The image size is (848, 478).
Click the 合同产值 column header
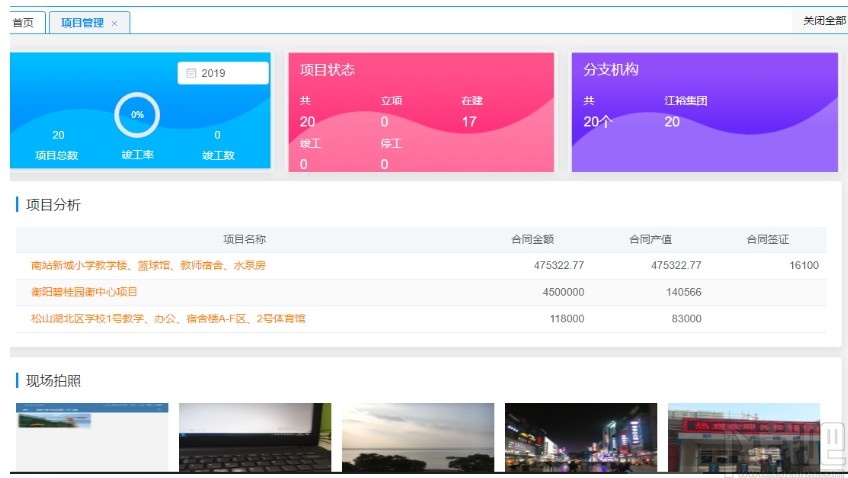[651, 239]
